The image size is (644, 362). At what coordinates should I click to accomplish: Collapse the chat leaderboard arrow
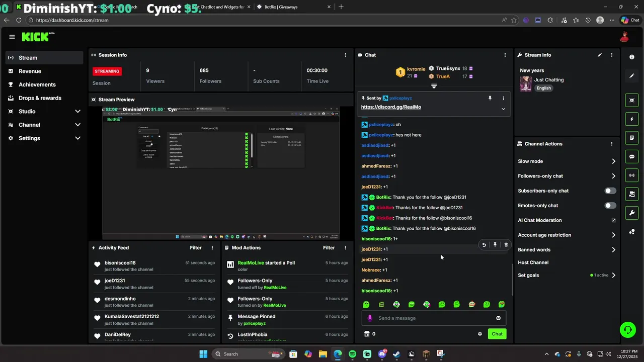click(x=434, y=86)
